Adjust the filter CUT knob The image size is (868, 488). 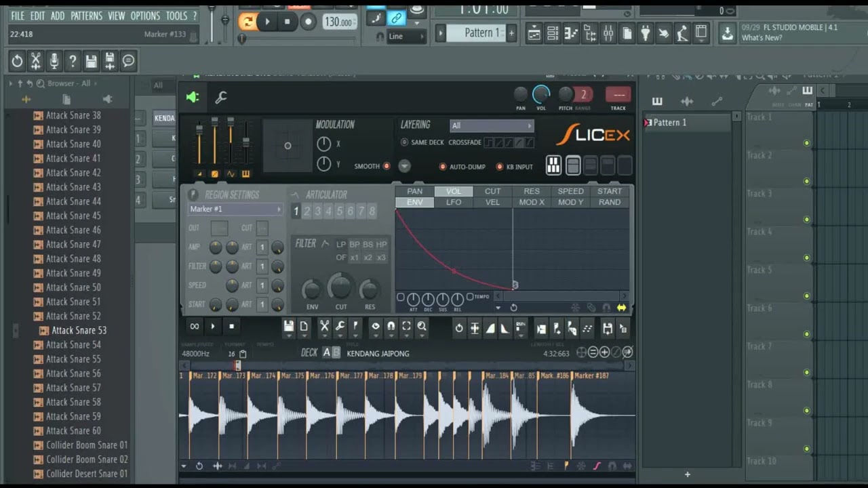pyautogui.click(x=340, y=287)
